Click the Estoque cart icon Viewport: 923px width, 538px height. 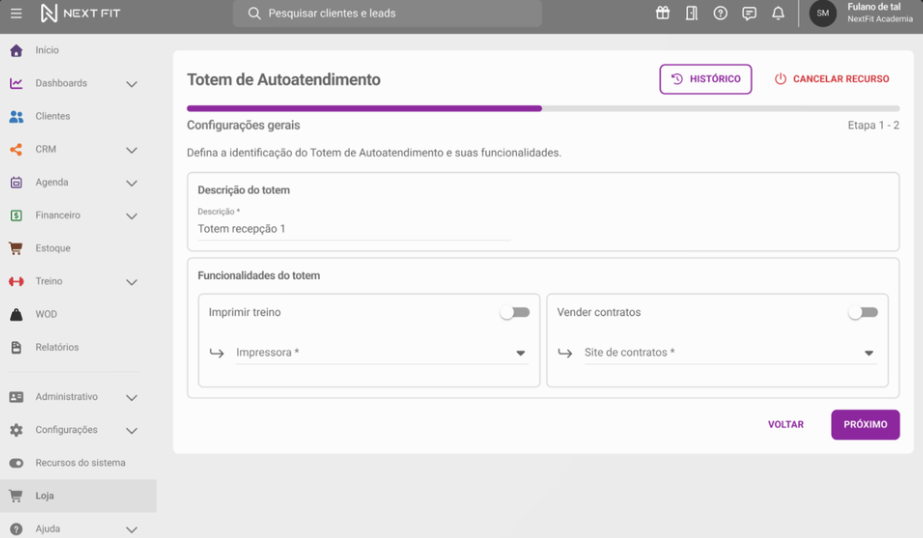16,248
